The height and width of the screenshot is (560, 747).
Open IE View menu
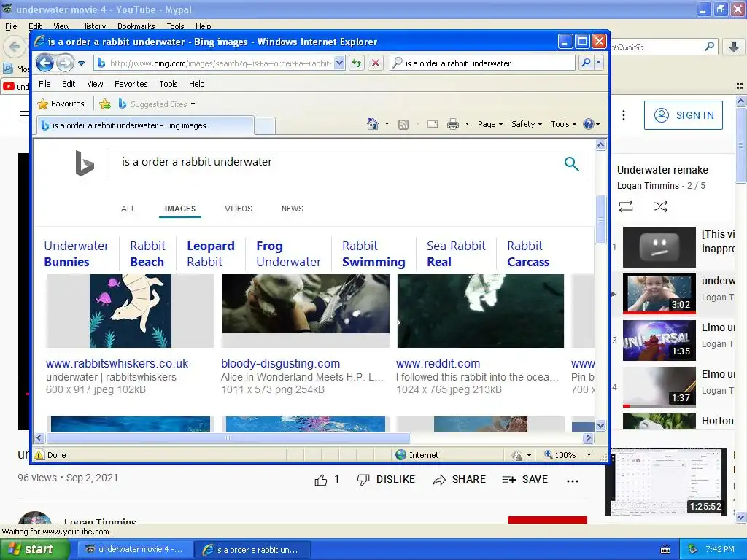95,84
